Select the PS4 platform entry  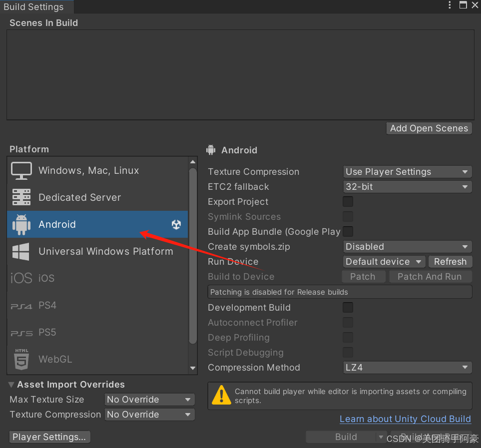coord(97,306)
